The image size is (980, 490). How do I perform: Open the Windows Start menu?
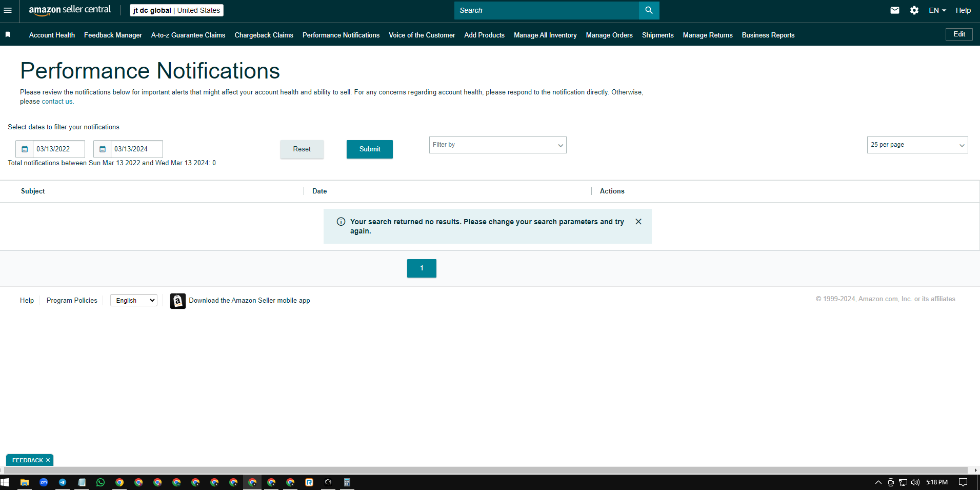(5, 482)
